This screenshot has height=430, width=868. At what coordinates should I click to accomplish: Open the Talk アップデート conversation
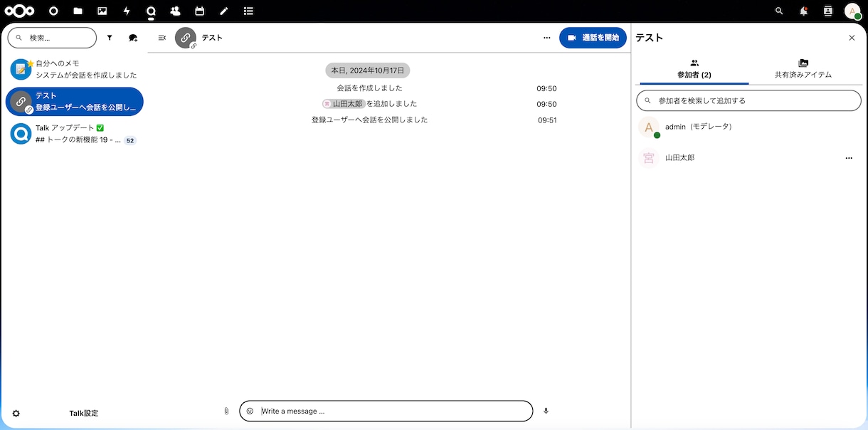[x=74, y=134]
